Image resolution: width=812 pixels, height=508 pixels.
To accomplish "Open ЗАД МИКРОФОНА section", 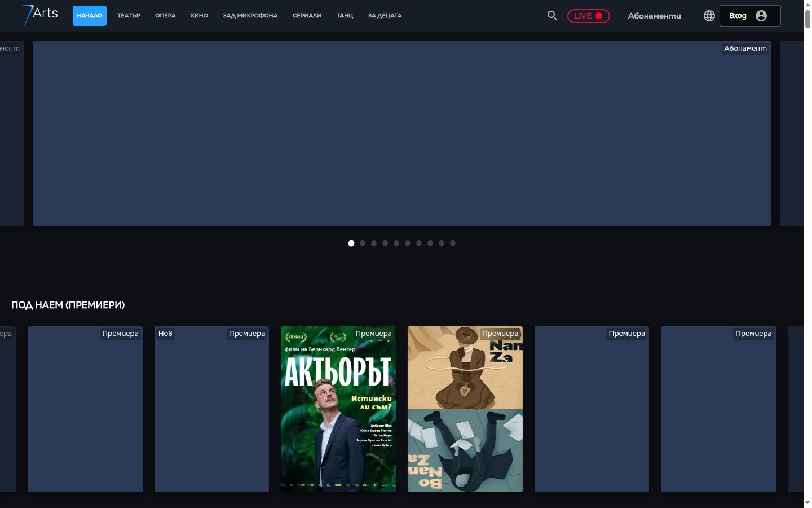I will pos(250,16).
